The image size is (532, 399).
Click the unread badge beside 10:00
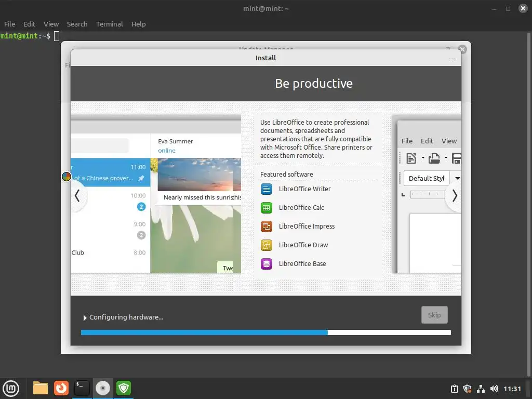[141, 207]
